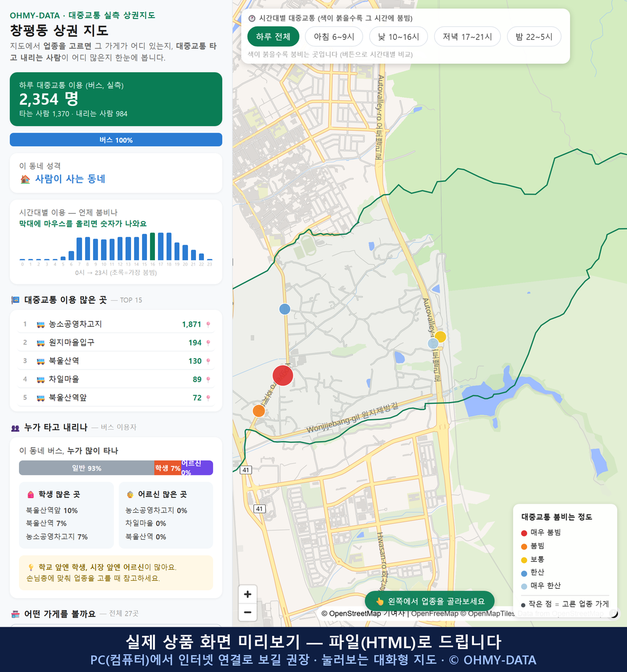627x672 pixels.
Task: Click pin icon beside 89
Action: (208, 379)
